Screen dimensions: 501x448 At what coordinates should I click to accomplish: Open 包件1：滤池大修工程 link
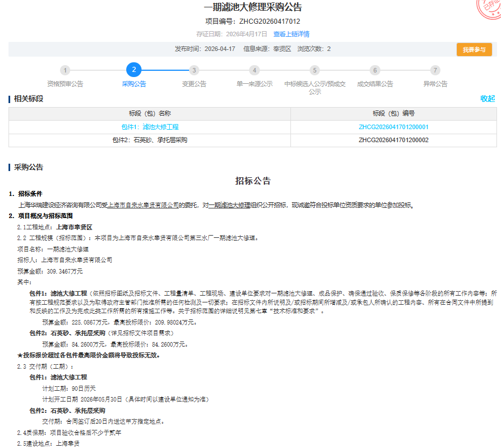(x=150, y=127)
